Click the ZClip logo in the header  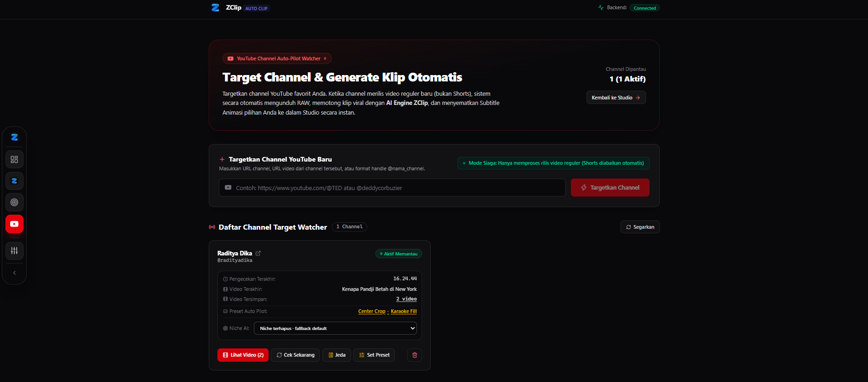(215, 8)
